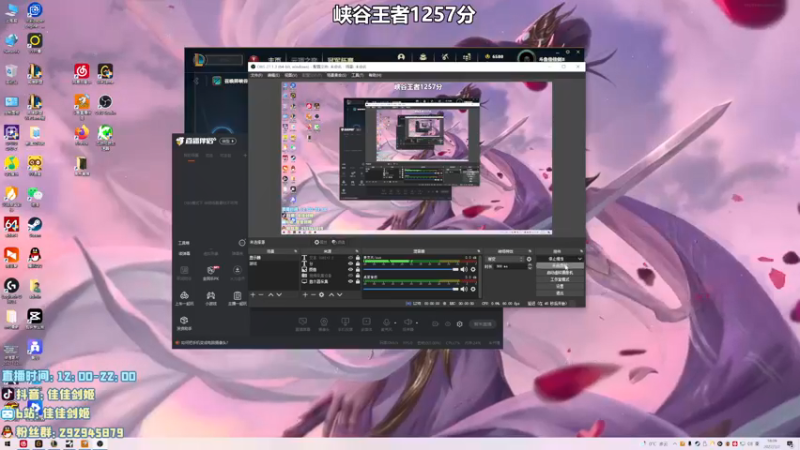The width and height of the screenshot is (800, 450).
Task: Select the 显示器 scene in scenes list
Action: 273,258
